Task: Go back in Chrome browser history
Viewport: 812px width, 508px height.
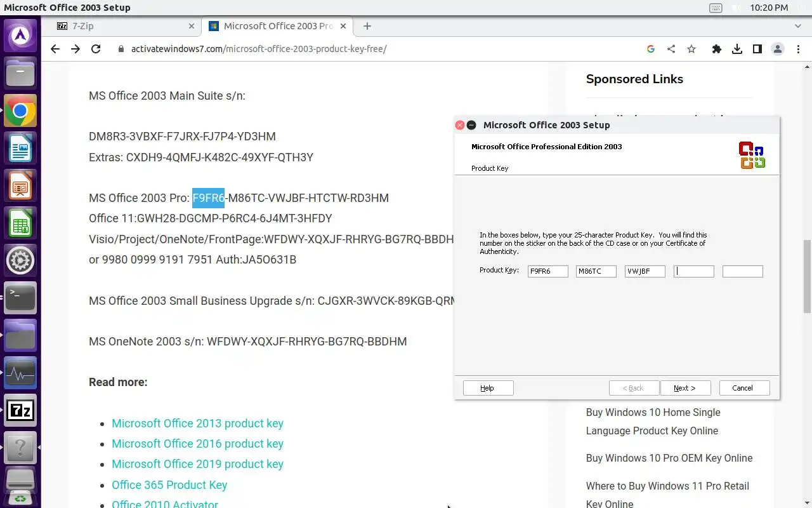Action: 55,49
